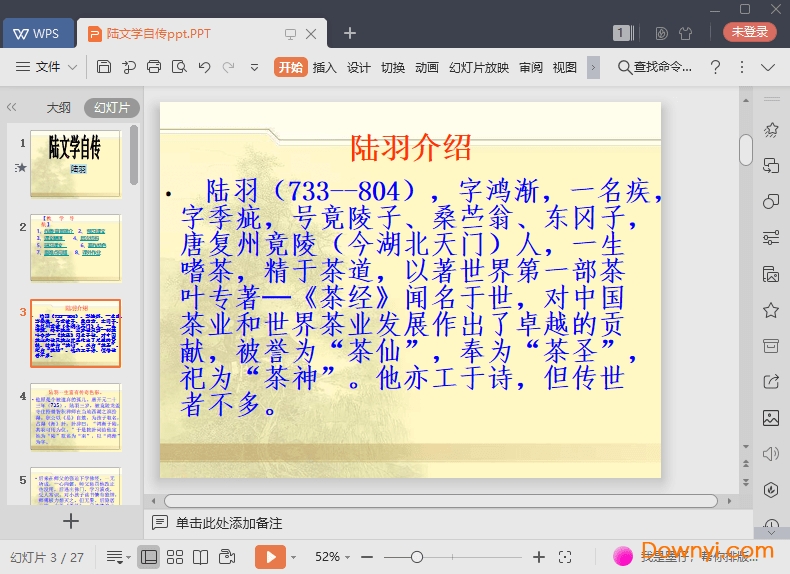
Task: Open the help question mark icon
Action: tap(715, 67)
